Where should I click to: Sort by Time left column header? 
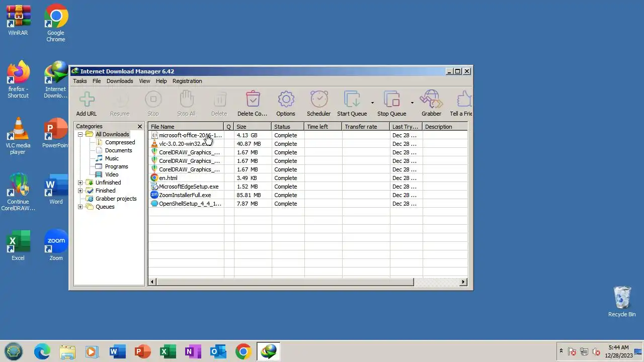pyautogui.click(x=323, y=127)
